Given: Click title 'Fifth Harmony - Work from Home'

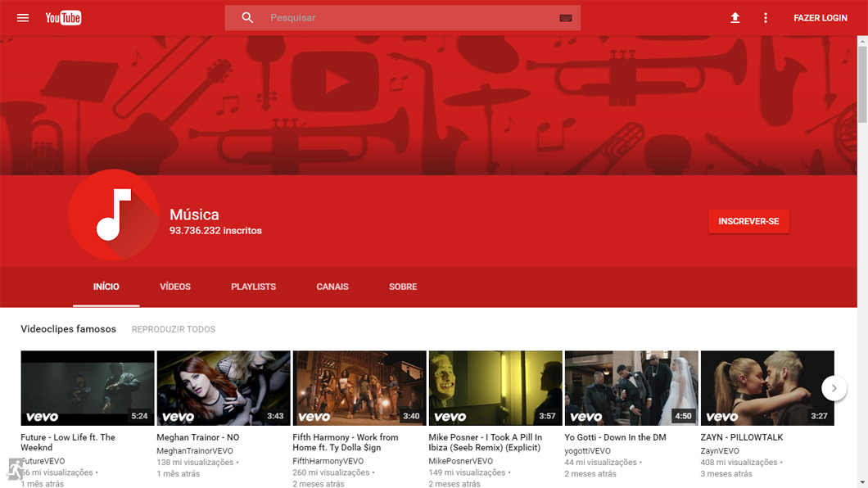Looking at the screenshot, I should click(346, 442).
